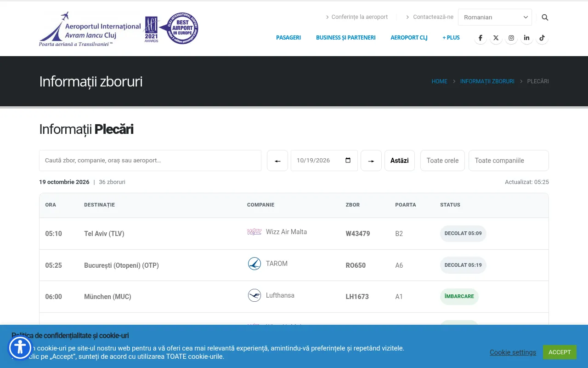Click the DECOLAT 05:09 status badge
The height and width of the screenshot is (368, 588).
(x=463, y=234)
